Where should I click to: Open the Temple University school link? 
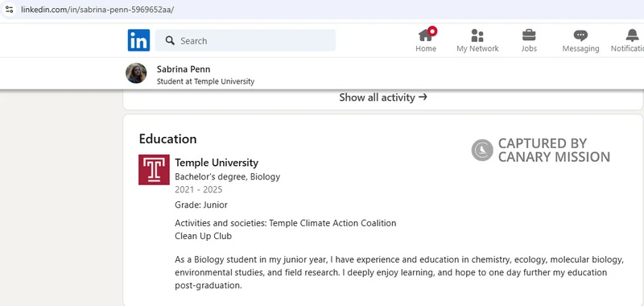coord(217,163)
